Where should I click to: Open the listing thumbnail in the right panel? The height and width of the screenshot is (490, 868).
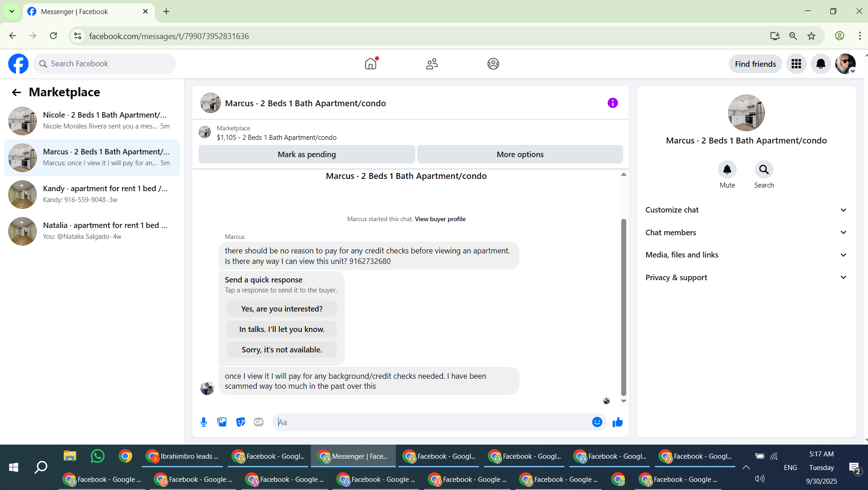coord(746,113)
